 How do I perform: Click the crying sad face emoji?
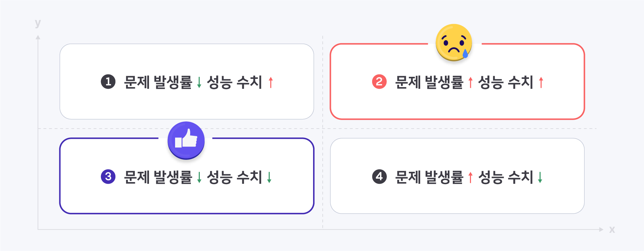(453, 43)
